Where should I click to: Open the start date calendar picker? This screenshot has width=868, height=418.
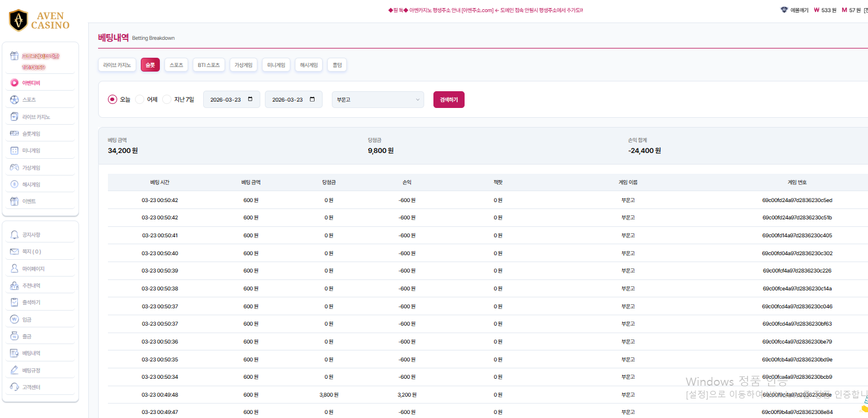pos(250,99)
